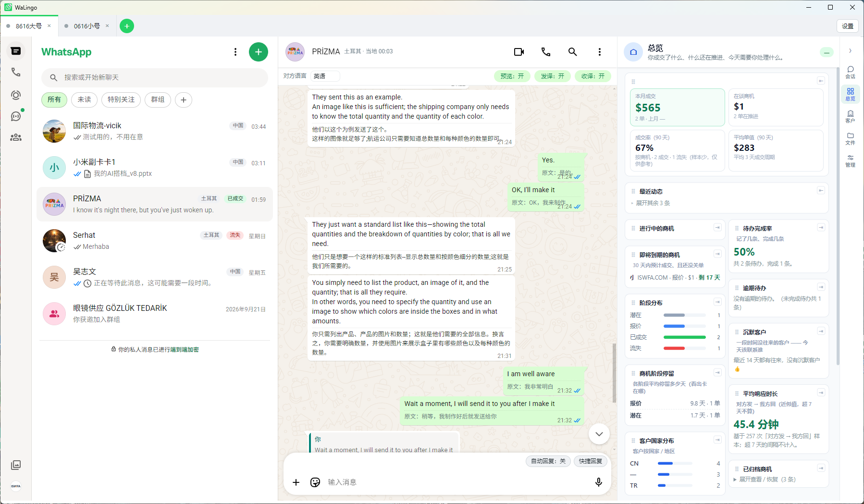Select the 群组 groups filter tab
The width and height of the screenshot is (864, 504).
point(158,99)
